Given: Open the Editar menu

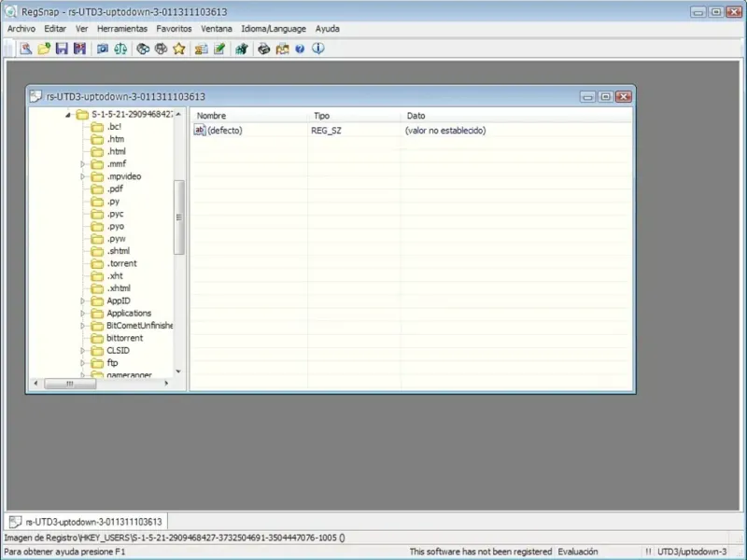Looking at the screenshot, I should click(55, 29).
